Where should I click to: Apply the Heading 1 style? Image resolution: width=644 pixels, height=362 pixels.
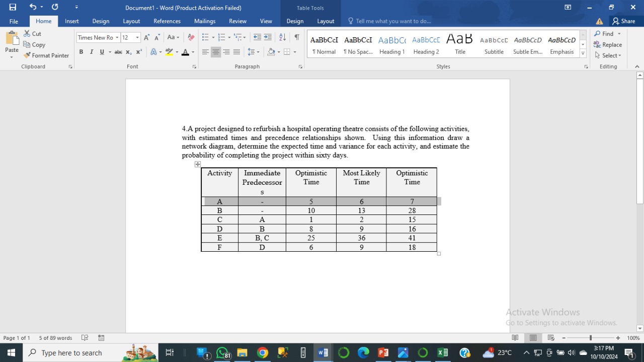coord(392,45)
